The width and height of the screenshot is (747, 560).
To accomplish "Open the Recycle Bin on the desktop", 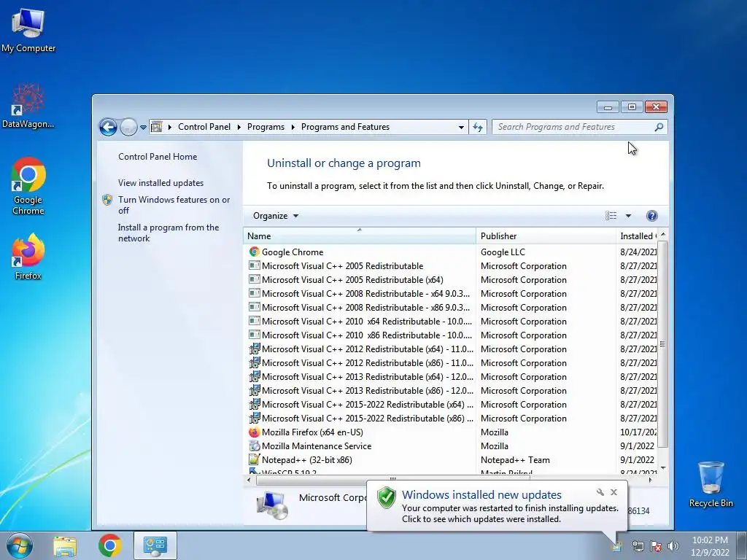I will (711, 484).
